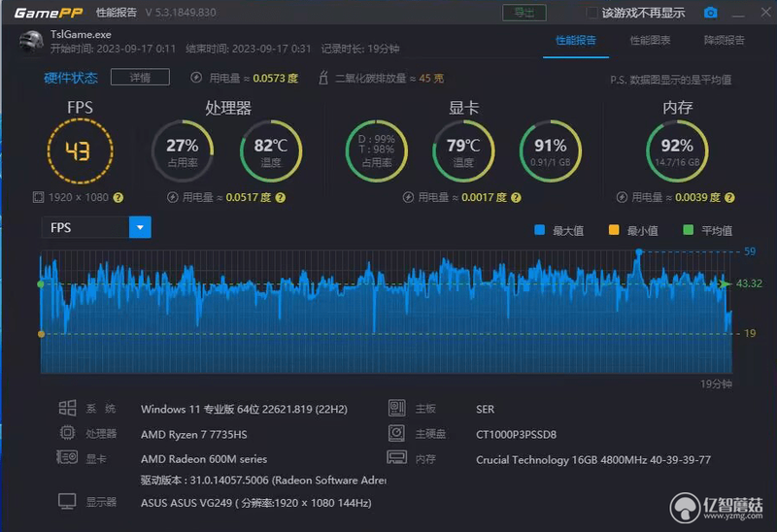Screen dimensions: 777x532
Task: Click the motherboard icon in specs
Action: pyautogui.click(x=397, y=408)
